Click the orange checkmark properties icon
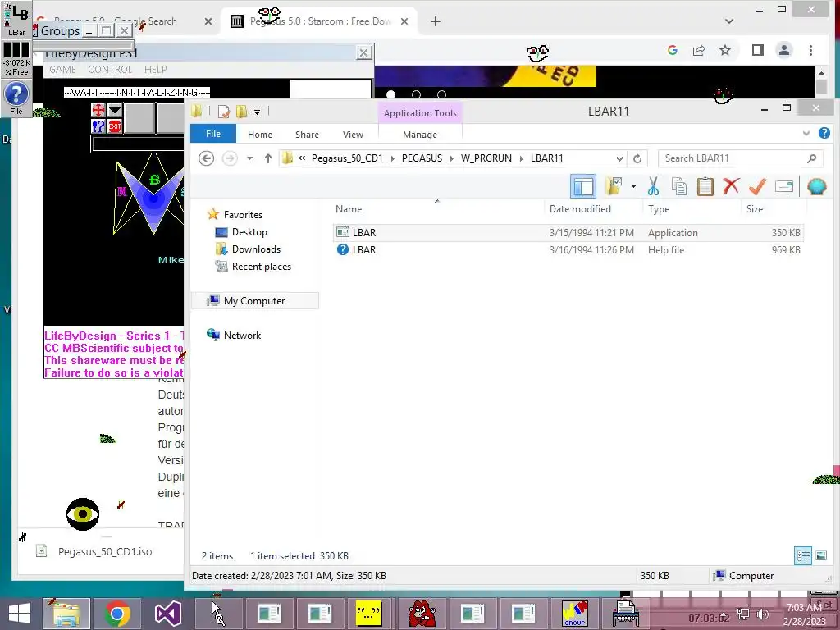 pyautogui.click(x=757, y=186)
